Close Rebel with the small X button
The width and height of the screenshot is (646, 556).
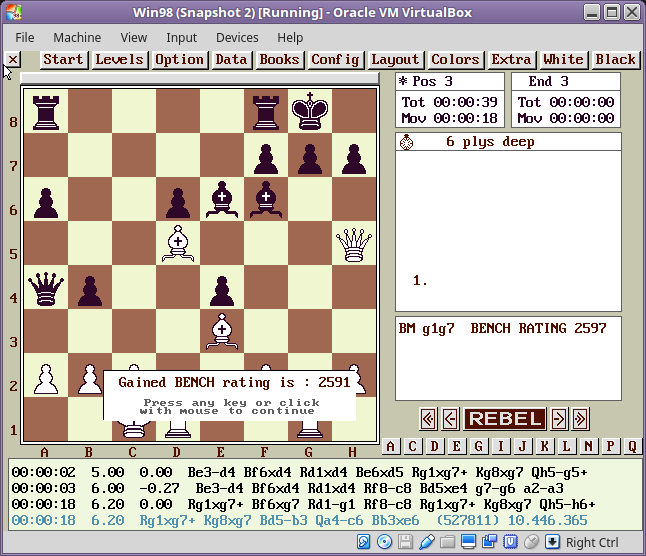[13, 60]
